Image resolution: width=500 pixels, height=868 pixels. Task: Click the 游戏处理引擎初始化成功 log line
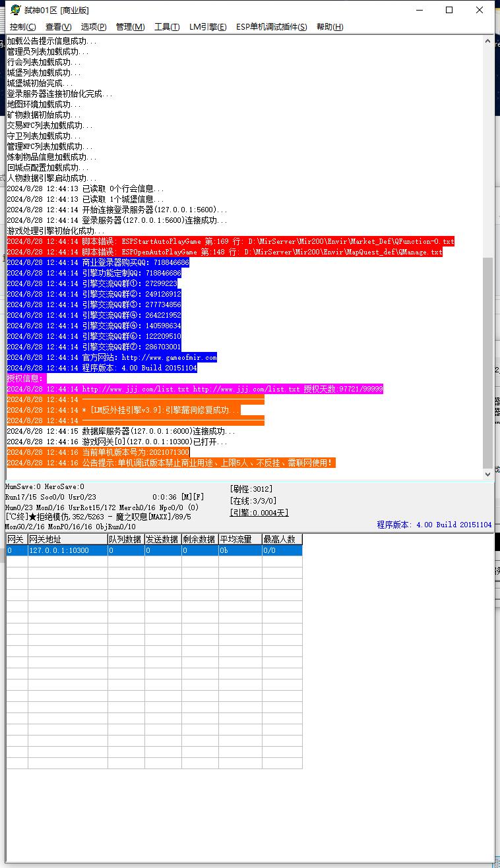tap(55, 231)
